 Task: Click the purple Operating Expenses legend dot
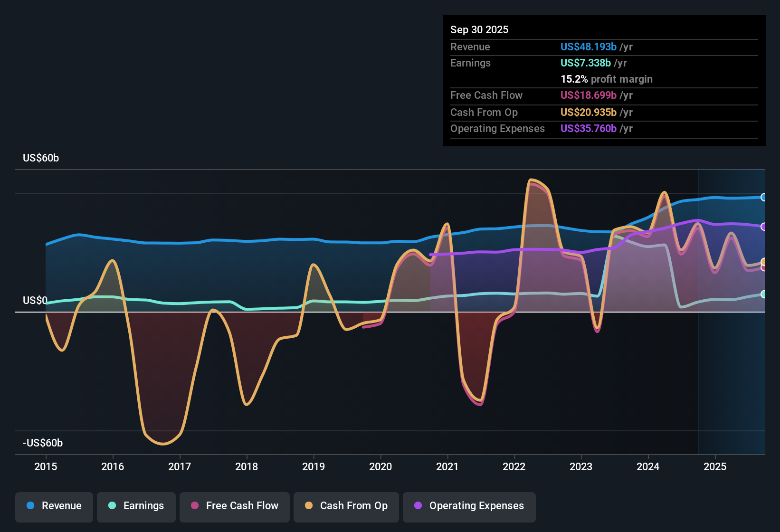coord(418,506)
